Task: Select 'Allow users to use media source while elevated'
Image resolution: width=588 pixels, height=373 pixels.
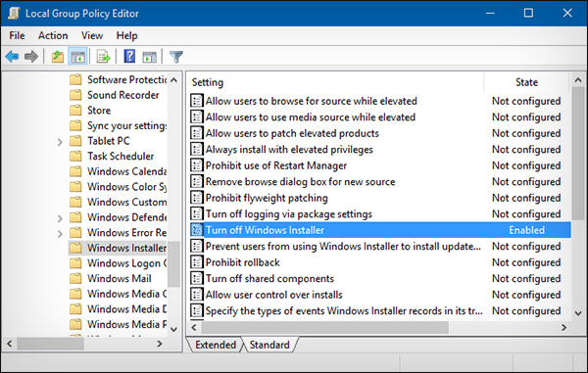Action: (310, 117)
